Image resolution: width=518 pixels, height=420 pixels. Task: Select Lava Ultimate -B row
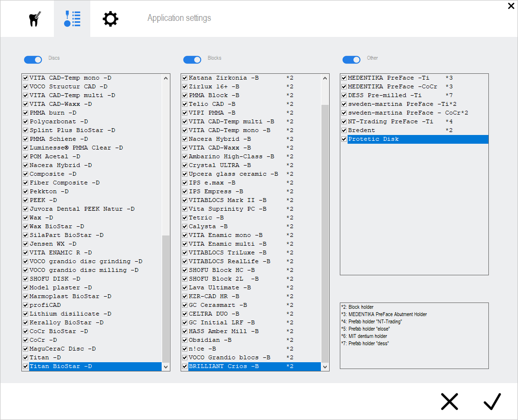click(x=251, y=287)
